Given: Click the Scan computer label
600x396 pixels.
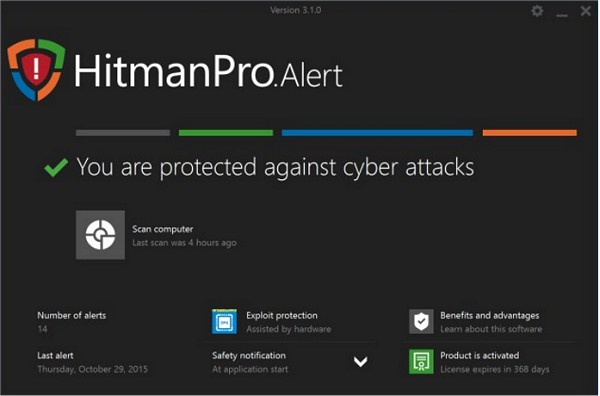Looking at the screenshot, I should point(163,229).
